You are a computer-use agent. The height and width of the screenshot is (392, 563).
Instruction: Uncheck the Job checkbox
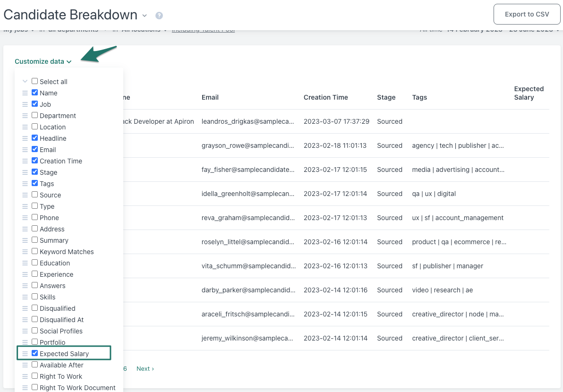coord(35,104)
